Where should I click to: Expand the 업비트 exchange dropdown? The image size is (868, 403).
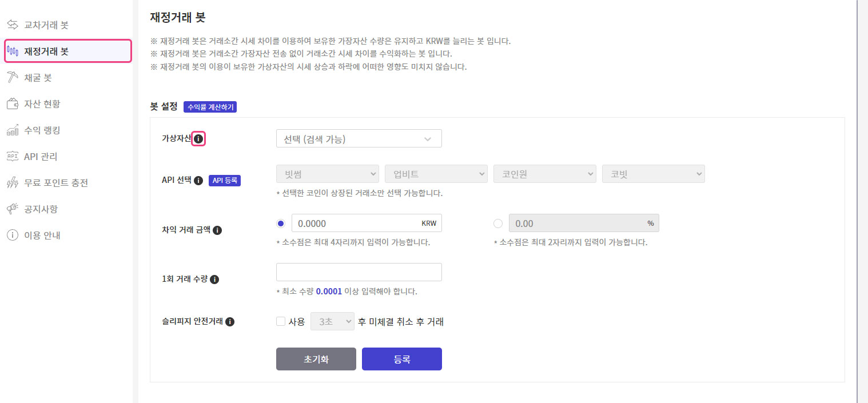(x=436, y=174)
